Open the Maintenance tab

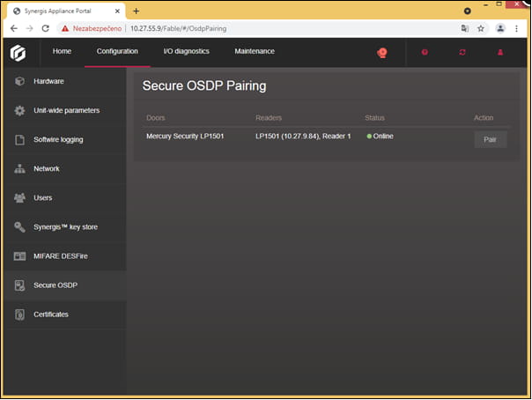tap(255, 51)
